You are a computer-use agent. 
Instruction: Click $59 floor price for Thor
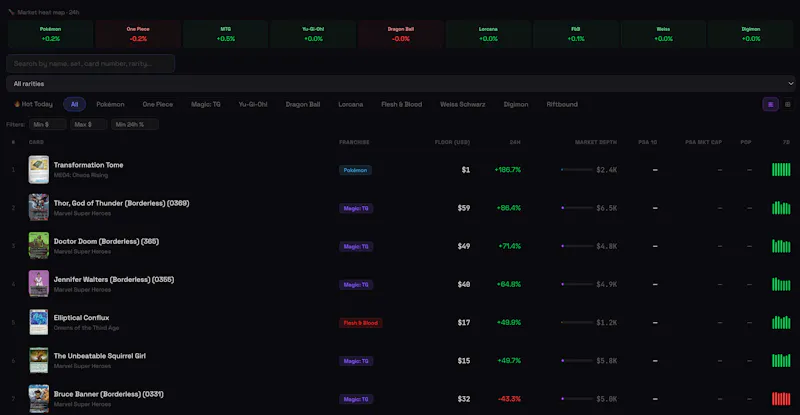point(464,208)
